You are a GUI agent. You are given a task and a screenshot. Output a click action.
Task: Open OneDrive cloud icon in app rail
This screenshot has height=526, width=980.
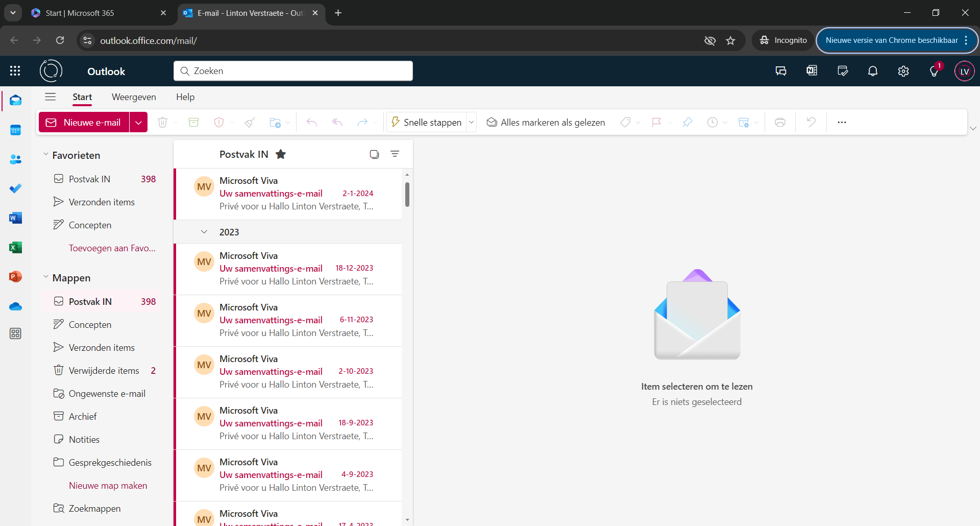[15, 306]
